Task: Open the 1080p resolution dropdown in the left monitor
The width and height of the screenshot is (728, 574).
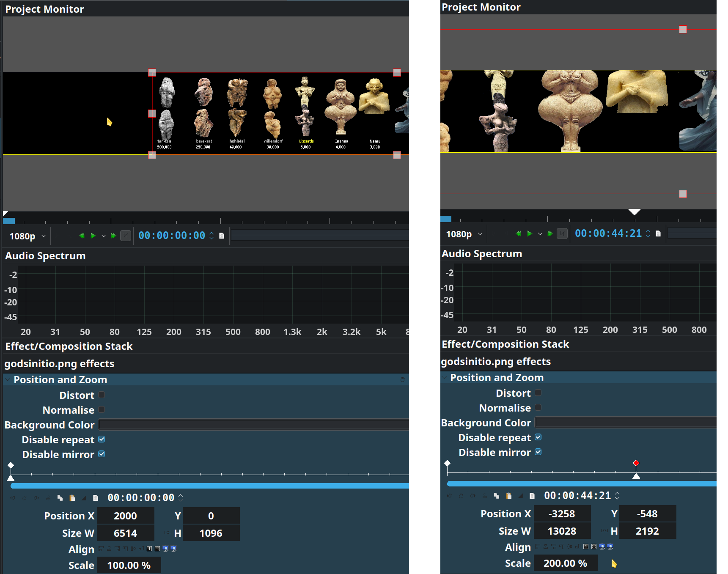Action: pos(27,236)
